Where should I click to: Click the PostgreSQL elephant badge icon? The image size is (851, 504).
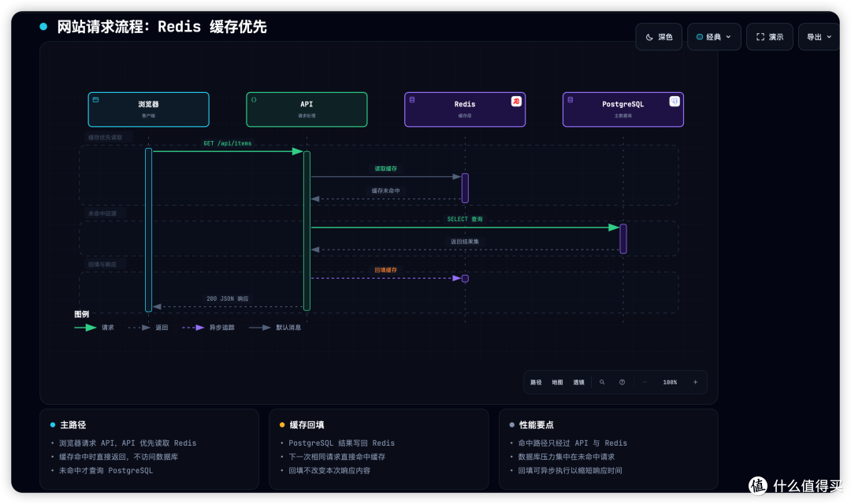674,102
